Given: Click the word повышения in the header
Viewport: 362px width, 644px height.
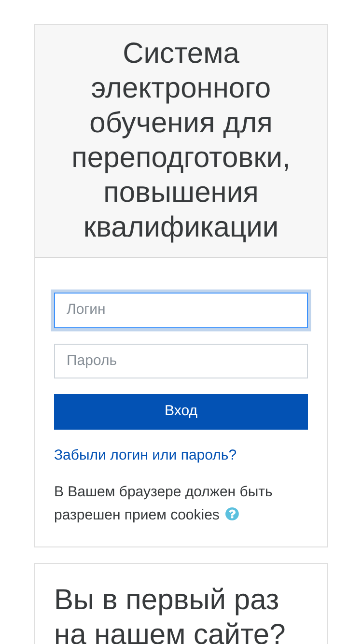Looking at the screenshot, I should 181,192.
